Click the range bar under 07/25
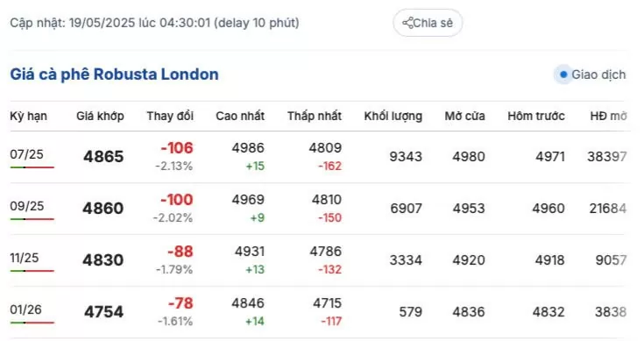This screenshot has height=341, width=644. pyautogui.click(x=32, y=167)
